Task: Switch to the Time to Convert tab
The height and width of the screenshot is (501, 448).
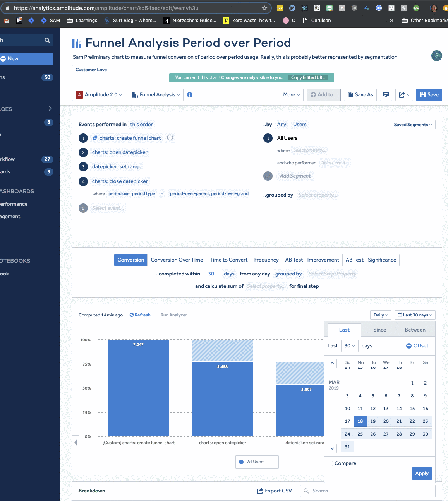Action: [228, 260]
